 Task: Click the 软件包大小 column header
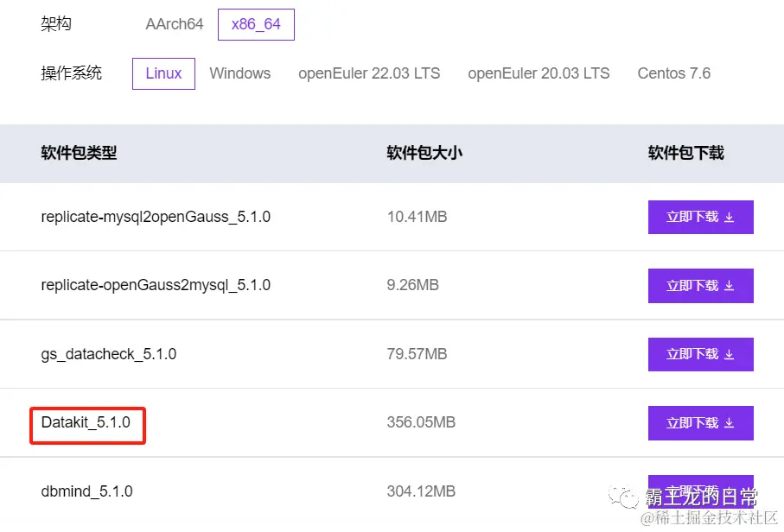(424, 153)
